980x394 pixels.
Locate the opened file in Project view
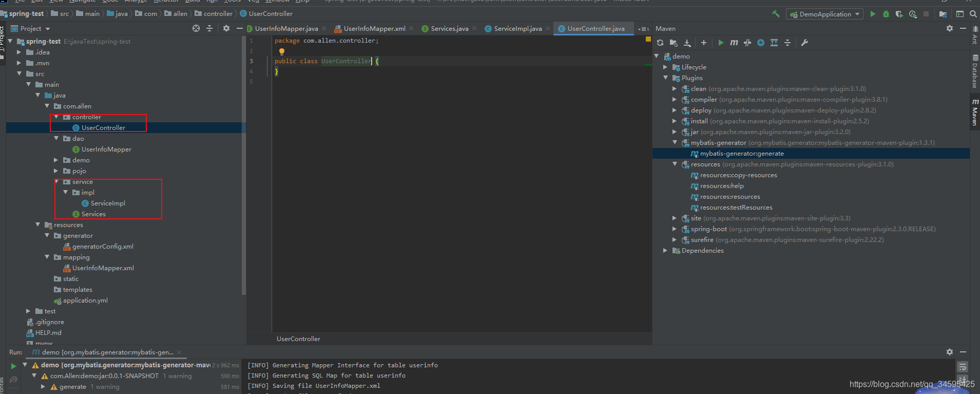click(x=196, y=28)
